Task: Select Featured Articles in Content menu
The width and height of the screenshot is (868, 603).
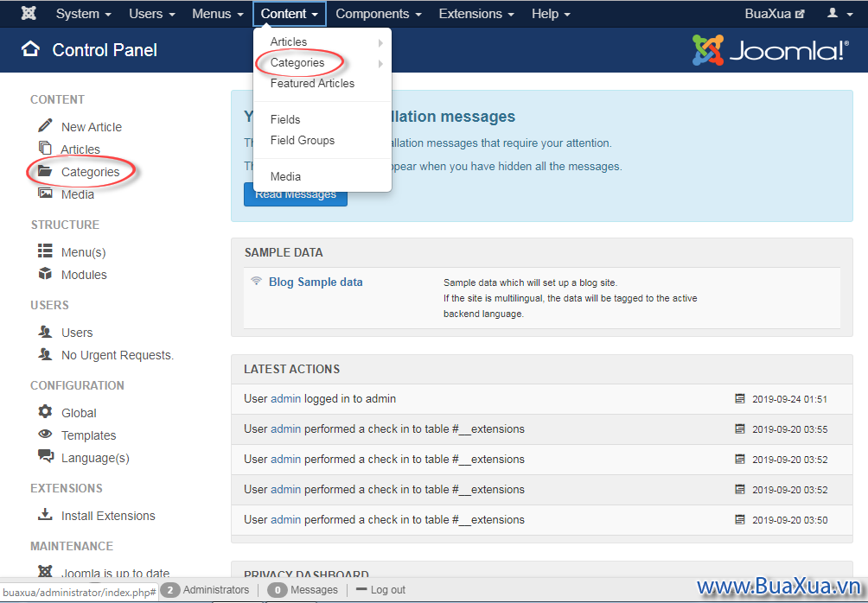Action: [312, 83]
